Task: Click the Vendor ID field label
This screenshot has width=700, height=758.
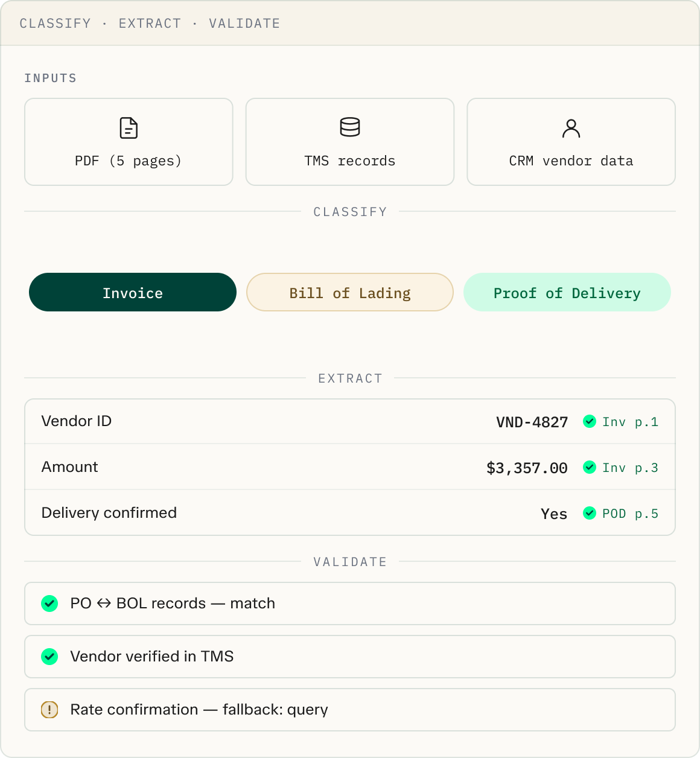Action: coord(77,421)
